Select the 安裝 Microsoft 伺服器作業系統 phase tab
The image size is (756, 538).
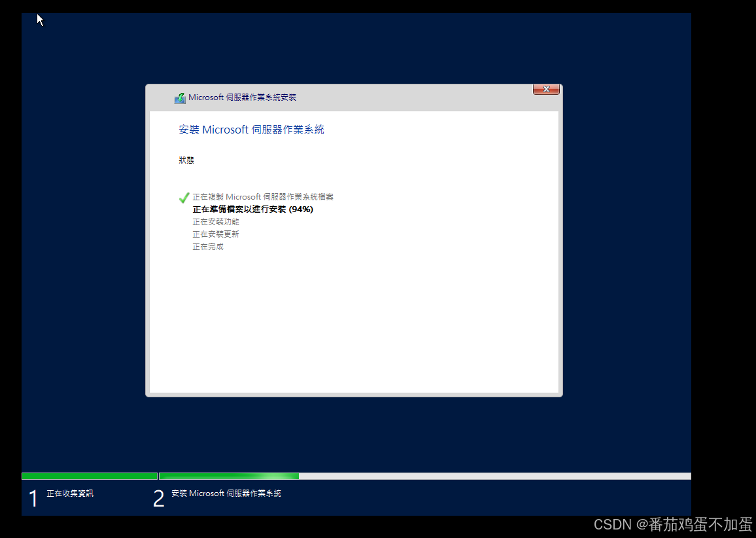pos(226,493)
